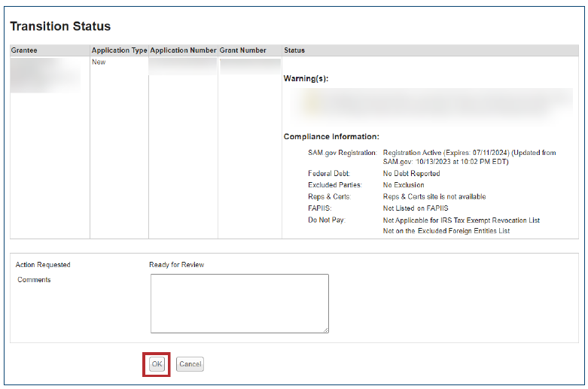588x389 pixels.
Task: Click the "Ready for Review" text
Action: (176, 265)
